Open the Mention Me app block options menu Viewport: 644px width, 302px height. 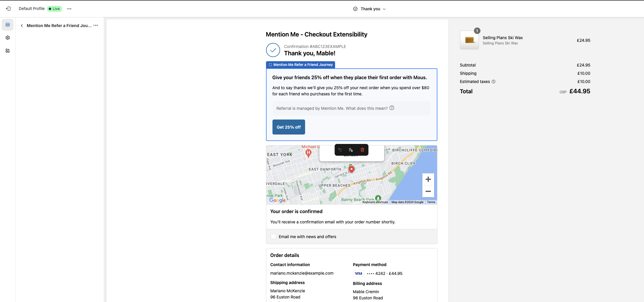pos(96,26)
